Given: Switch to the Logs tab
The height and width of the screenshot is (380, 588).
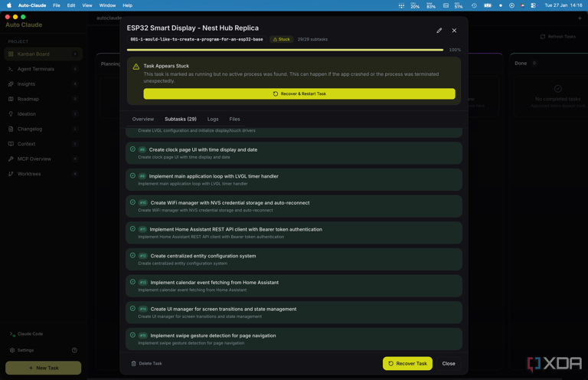Looking at the screenshot, I should click(x=213, y=119).
